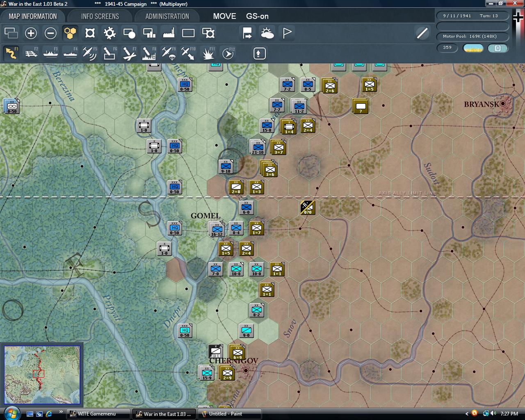525x420 pixels.
Task: Select the Soviet 3=7 unit
Action: 278,147
